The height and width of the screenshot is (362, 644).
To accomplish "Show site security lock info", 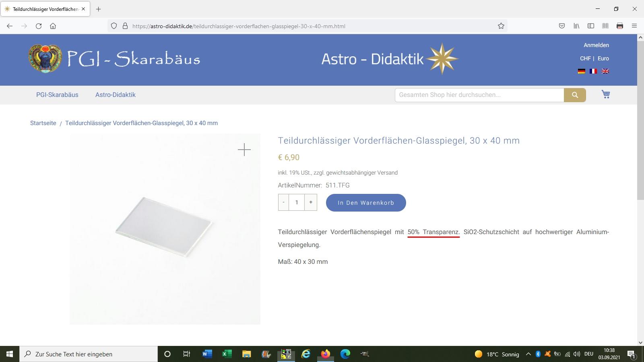I will (x=125, y=26).
